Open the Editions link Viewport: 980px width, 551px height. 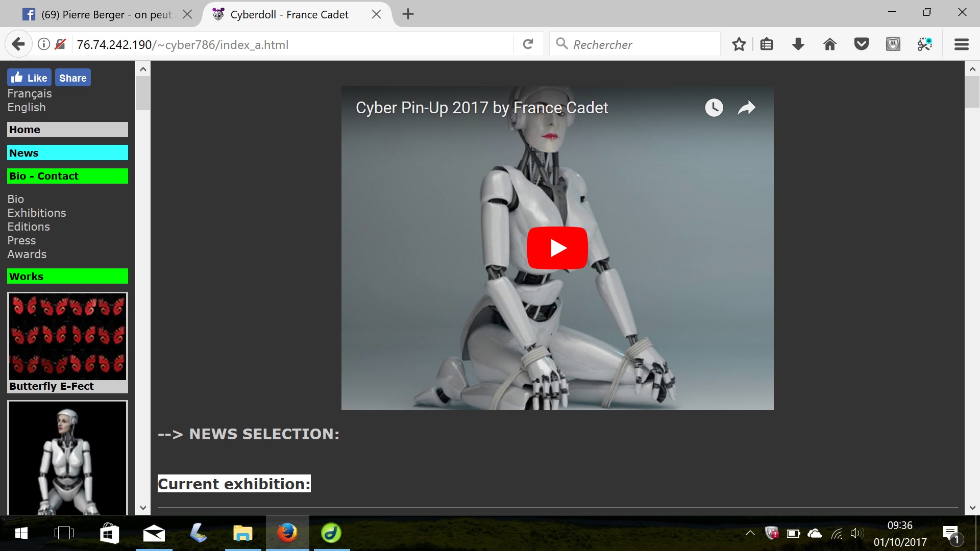click(x=29, y=227)
